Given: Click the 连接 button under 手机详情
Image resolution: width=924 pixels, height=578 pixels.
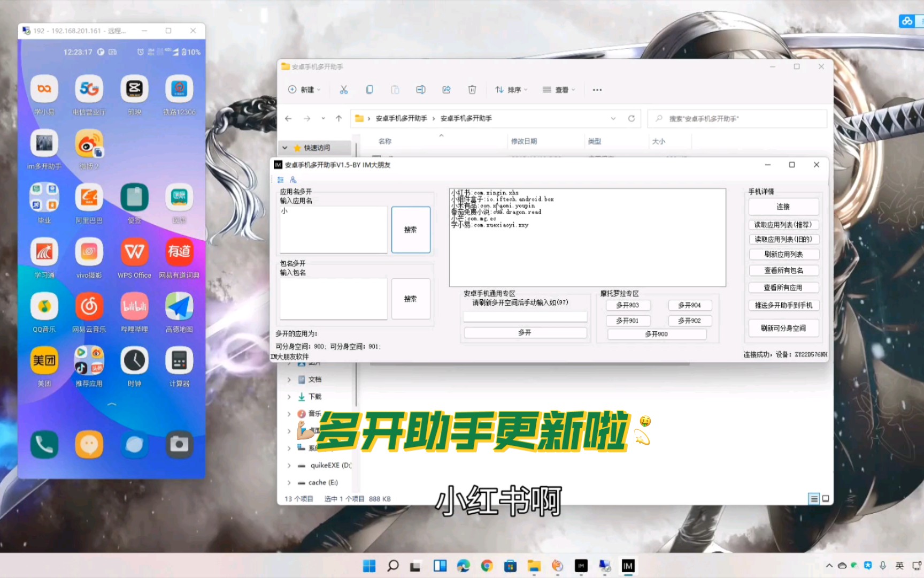Looking at the screenshot, I should click(783, 207).
